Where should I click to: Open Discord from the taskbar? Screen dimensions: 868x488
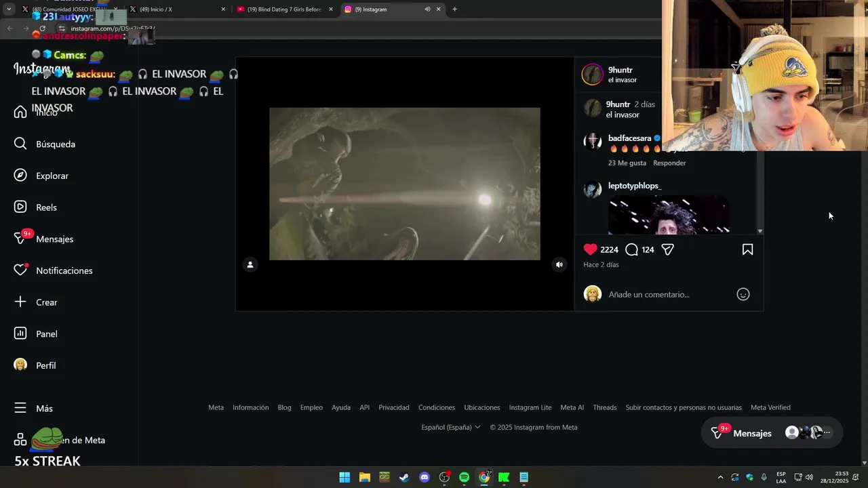click(425, 477)
